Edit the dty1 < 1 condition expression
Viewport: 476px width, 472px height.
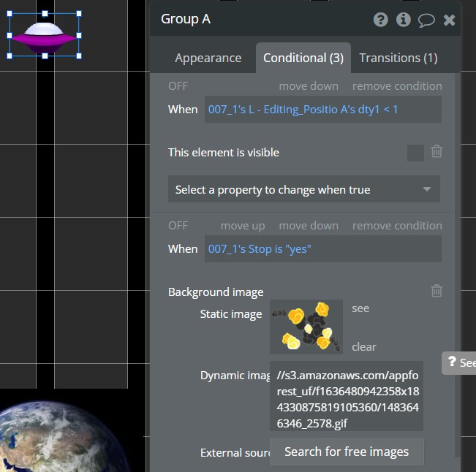pyautogui.click(x=323, y=109)
